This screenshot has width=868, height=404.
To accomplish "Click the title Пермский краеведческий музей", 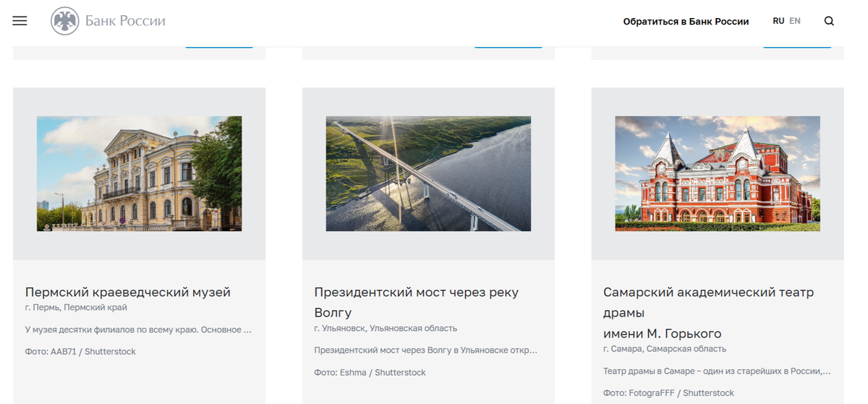I will tap(128, 292).
